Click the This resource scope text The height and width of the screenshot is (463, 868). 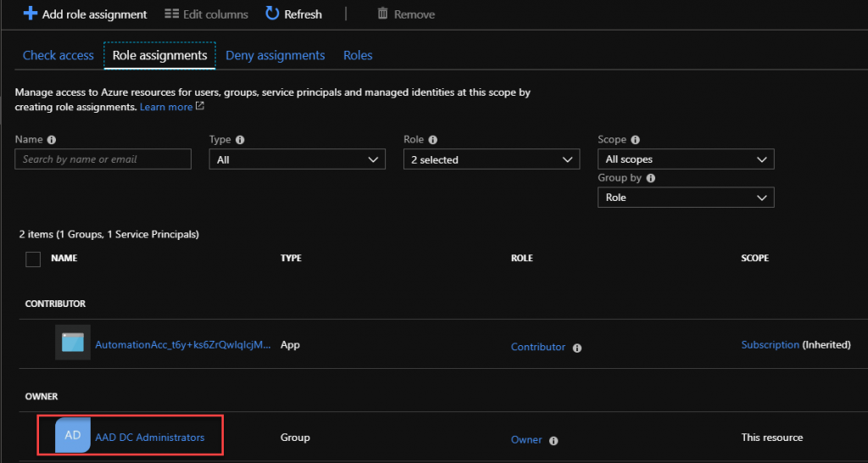[772, 438]
